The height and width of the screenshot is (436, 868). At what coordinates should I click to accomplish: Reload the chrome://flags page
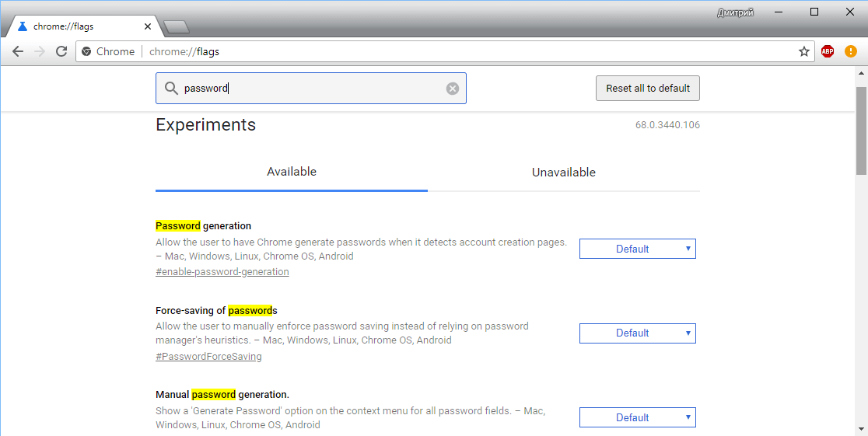coord(61,51)
